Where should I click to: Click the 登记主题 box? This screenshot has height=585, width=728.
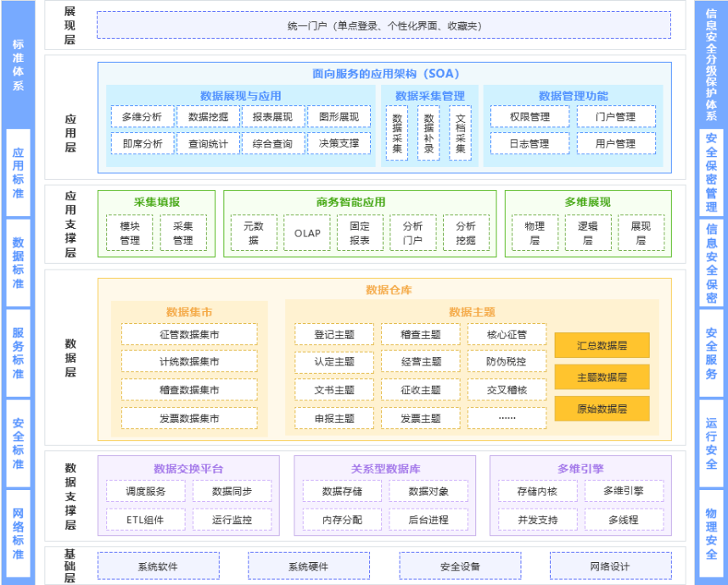pyautogui.click(x=334, y=335)
